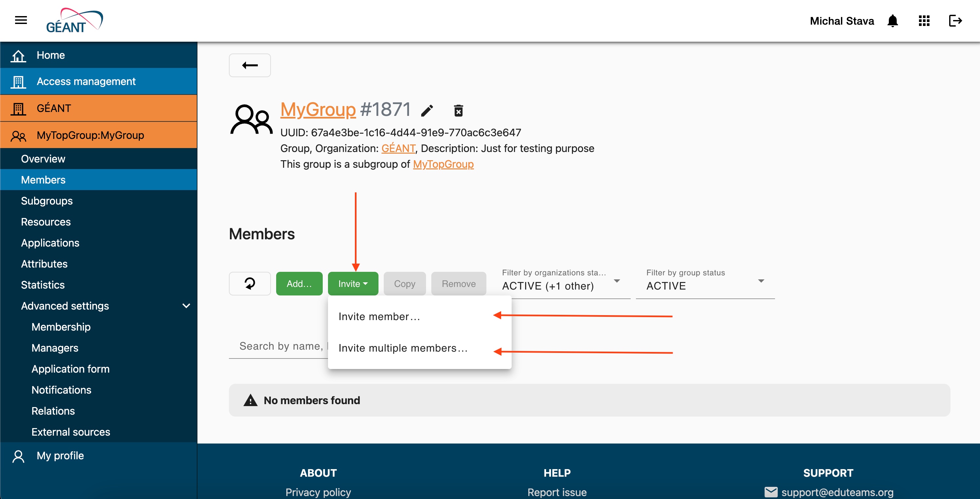
Task: Click the back arrow button
Action: tap(250, 66)
